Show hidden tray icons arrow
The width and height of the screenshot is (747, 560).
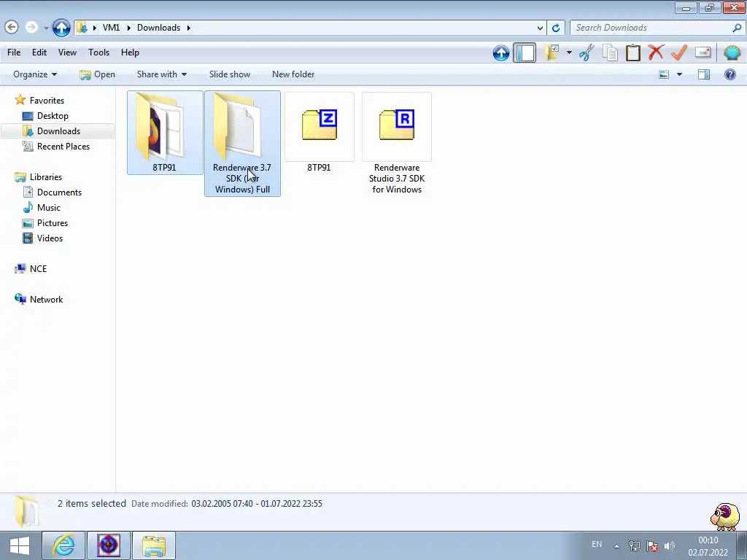616,546
